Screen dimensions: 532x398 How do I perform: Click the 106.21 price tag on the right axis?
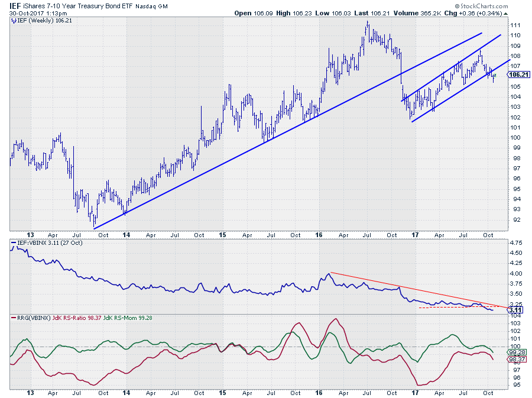click(x=519, y=75)
